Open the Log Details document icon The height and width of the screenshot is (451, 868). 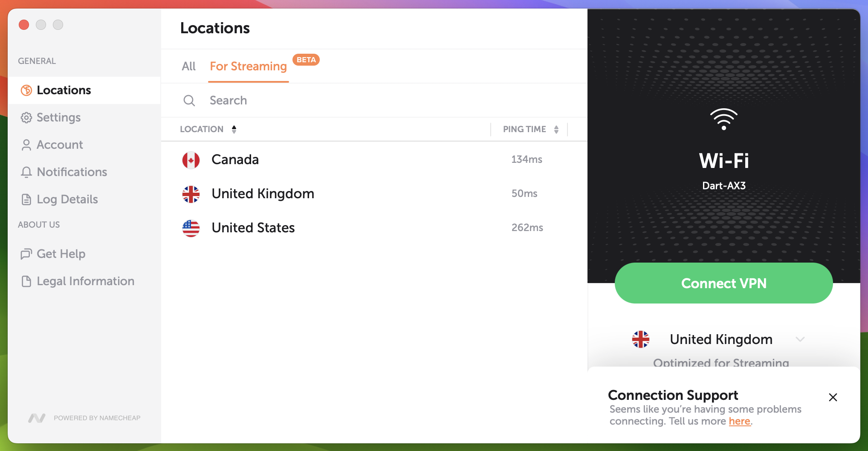coord(26,199)
